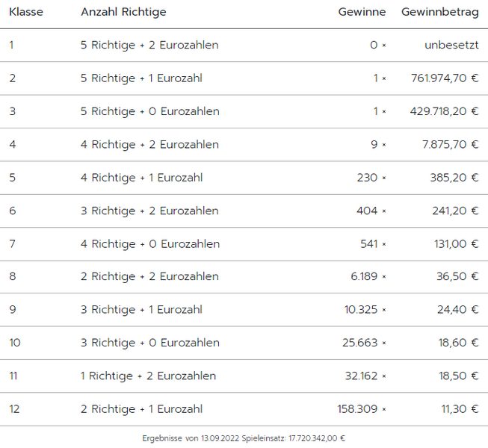Select the 1 Richtige + 2 Eurozahlen row

tap(148, 376)
